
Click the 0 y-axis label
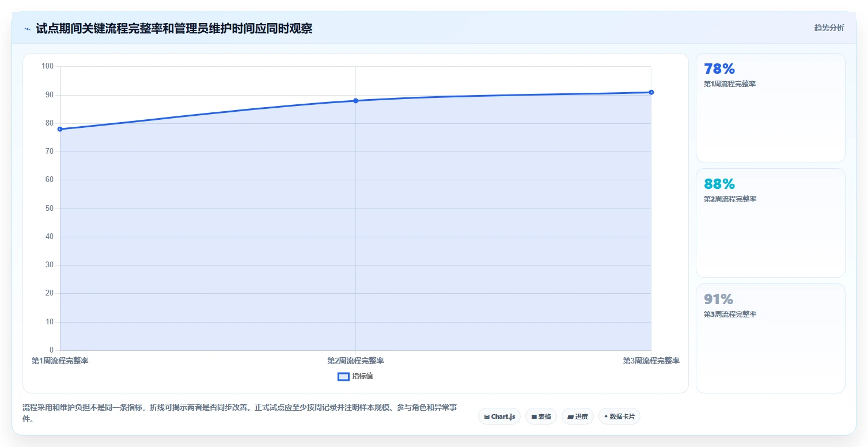point(51,350)
